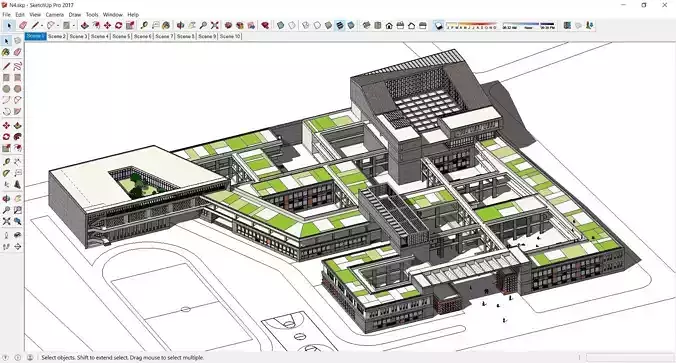Select the Orbit tool in top toolbar
Image resolution: width=676 pixels, height=363 pixels.
pyautogui.click(x=181, y=25)
